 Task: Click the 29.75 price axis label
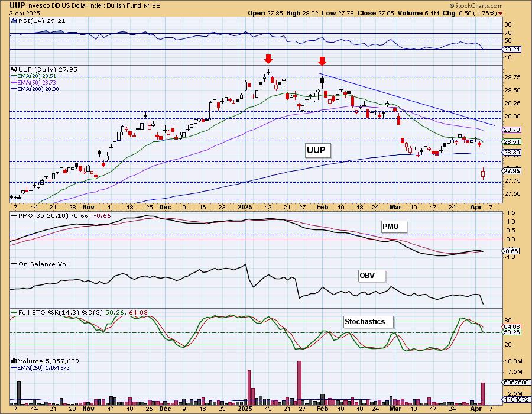(512, 77)
